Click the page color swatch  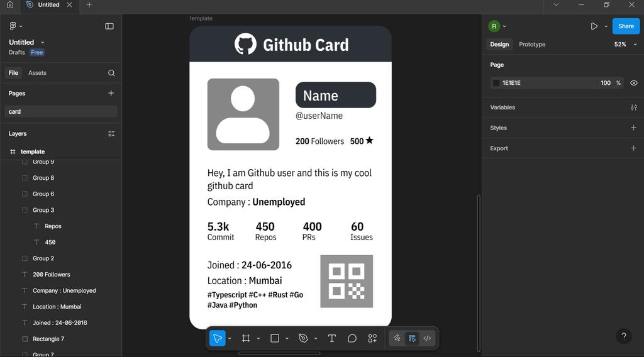tap(496, 83)
